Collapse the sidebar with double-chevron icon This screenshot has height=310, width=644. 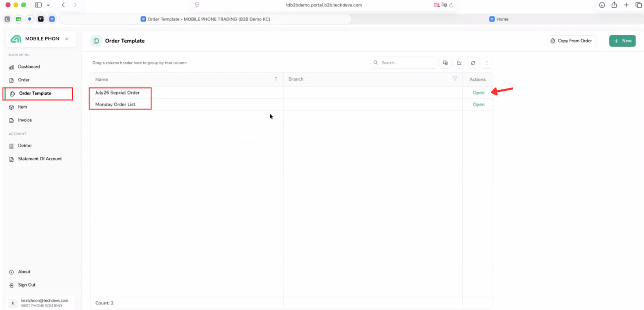point(66,39)
